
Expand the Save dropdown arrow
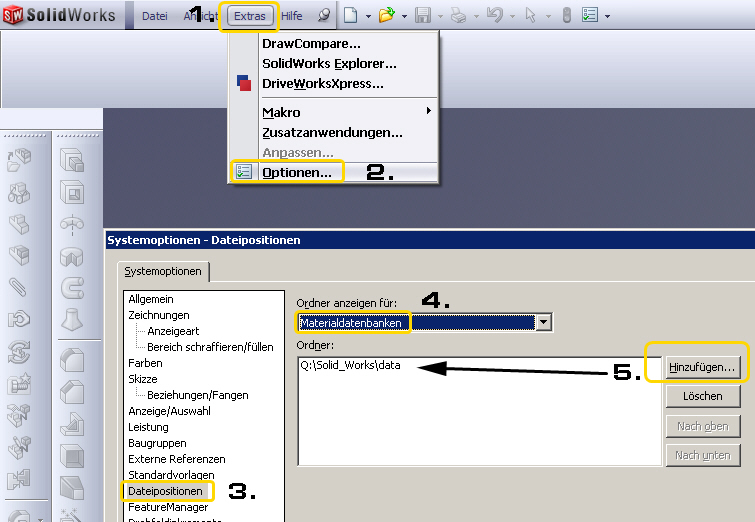pos(440,16)
